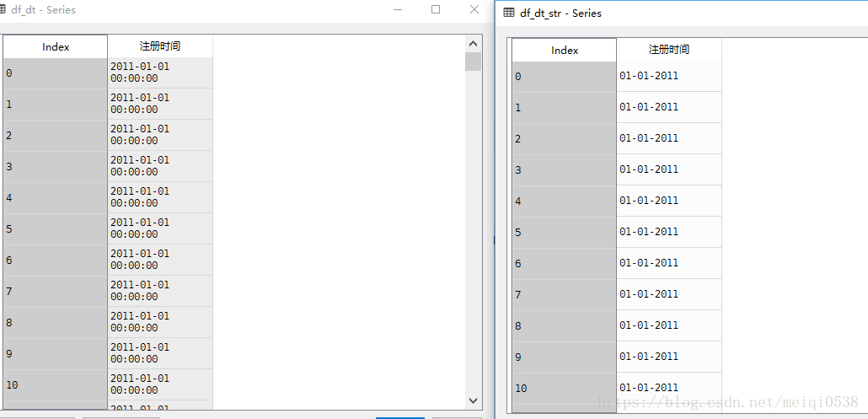Click 2011-01-01 00:00:00 cell in df_dt row 0
This screenshot has height=419, width=868.
coord(160,73)
